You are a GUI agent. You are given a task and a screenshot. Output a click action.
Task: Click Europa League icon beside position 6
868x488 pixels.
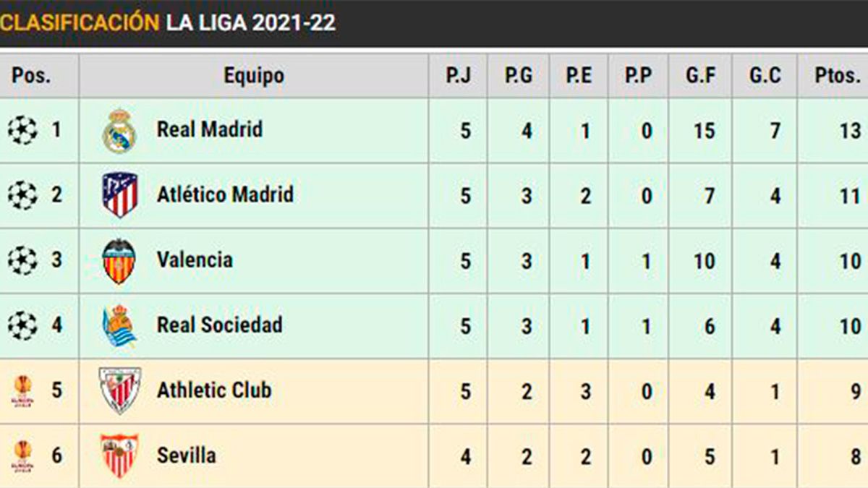[22, 456]
